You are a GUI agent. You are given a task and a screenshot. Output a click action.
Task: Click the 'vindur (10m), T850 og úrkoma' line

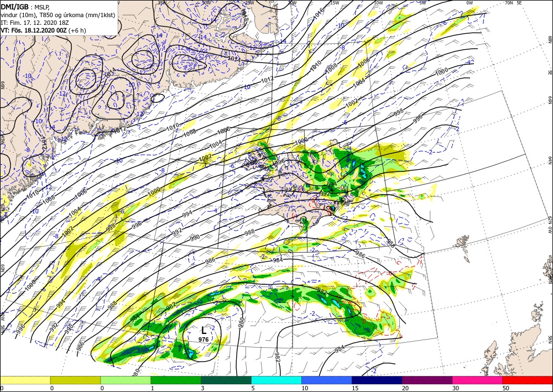click(x=58, y=15)
